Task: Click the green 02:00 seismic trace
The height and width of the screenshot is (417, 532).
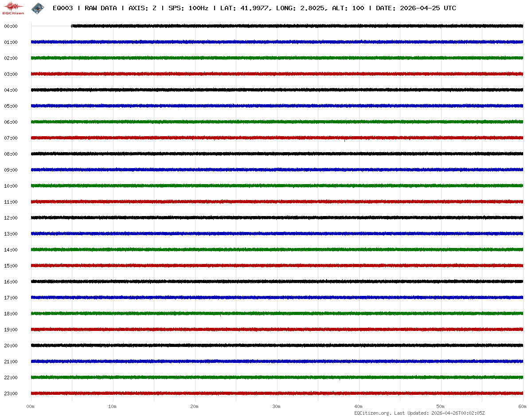Action: [266, 58]
